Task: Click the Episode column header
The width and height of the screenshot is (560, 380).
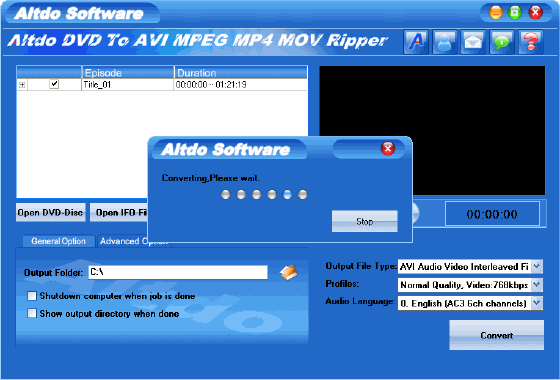Action: pos(128,72)
